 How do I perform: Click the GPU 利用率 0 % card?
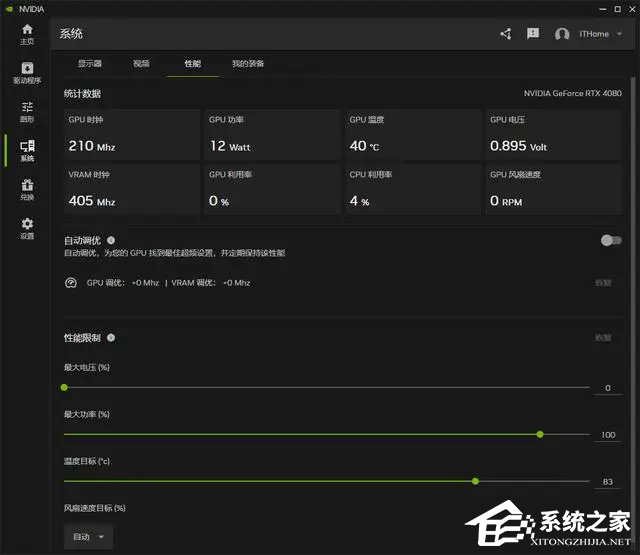(x=272, y=189)
